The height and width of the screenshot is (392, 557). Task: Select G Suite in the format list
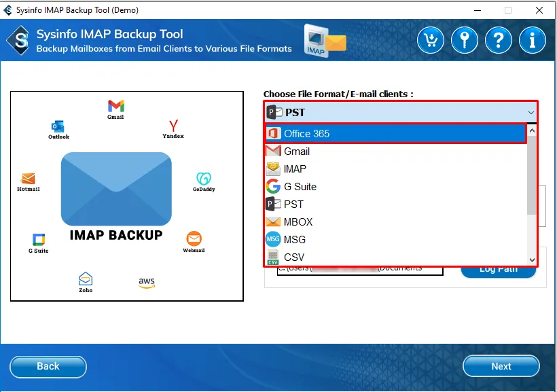(x=396, y=187)
